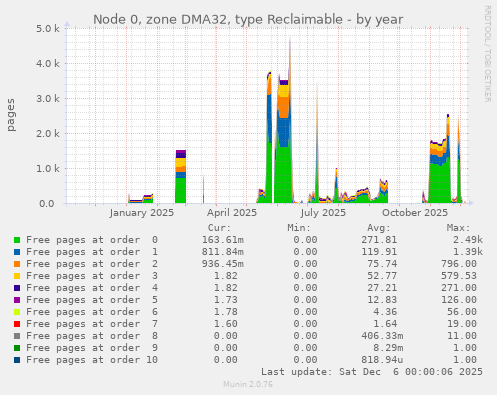Click the February stacked bar reaching 1.5k pages

(181, 177)
